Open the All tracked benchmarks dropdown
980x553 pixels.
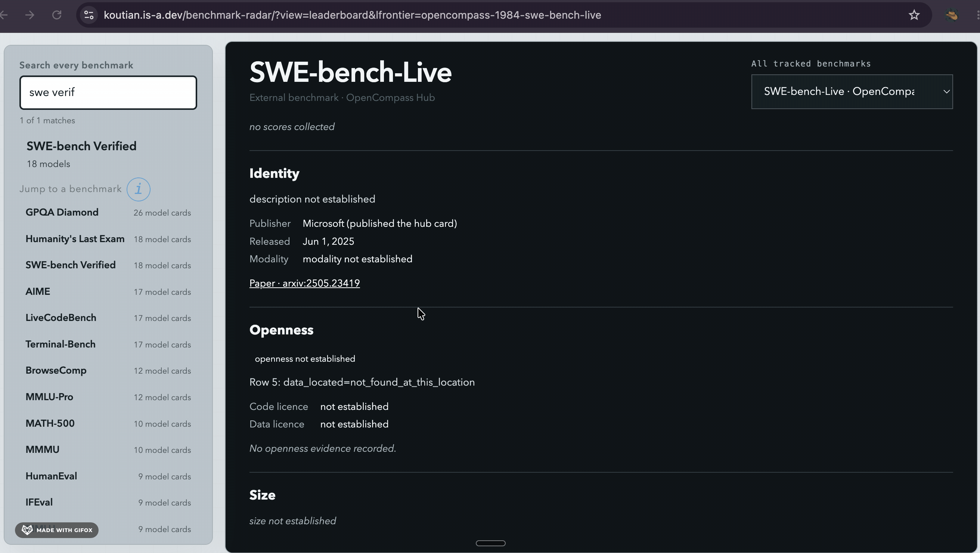click(852, 92)
